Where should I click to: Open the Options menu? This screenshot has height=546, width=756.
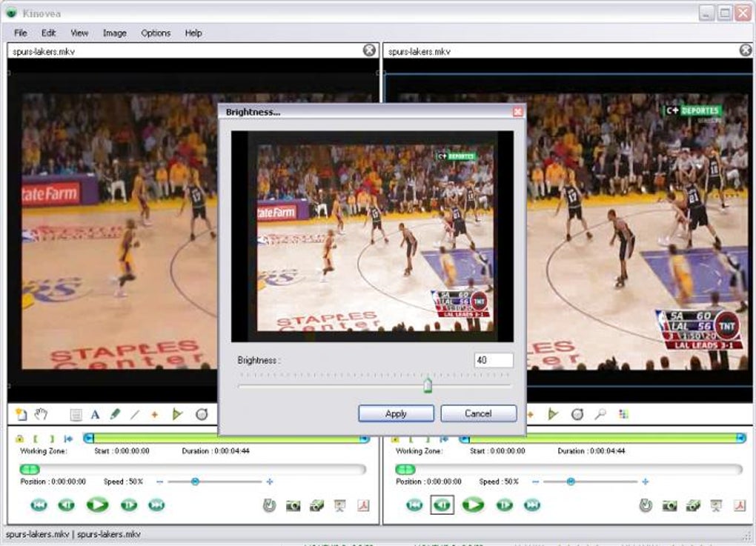[156, 33]
